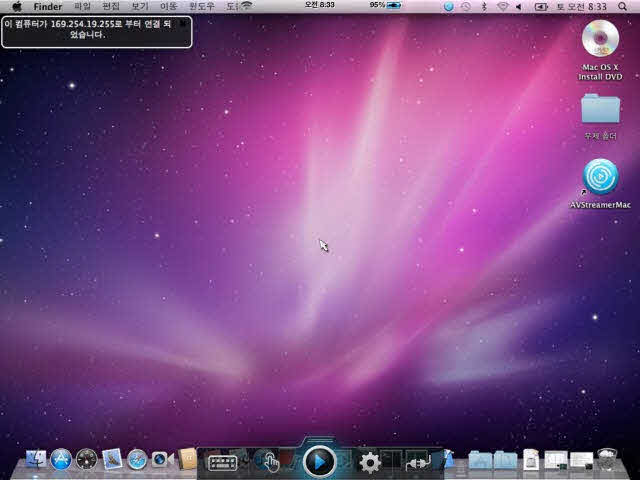Screen dimensions: 640x480
Task: Open Dashboard from the Dock
Action: point(87,460)
